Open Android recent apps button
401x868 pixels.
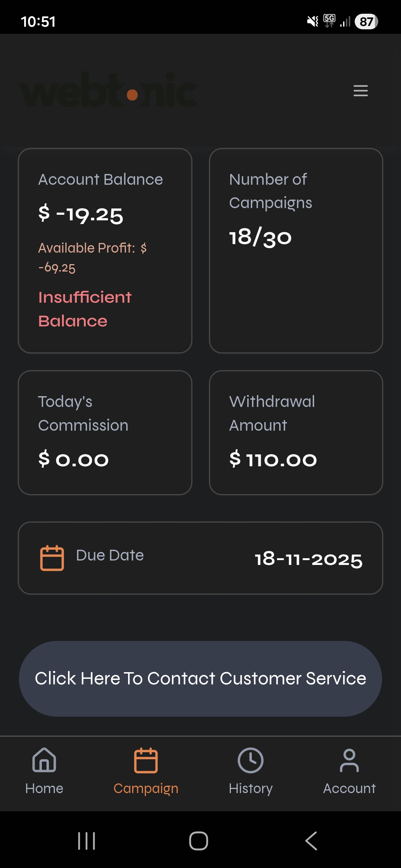pos(87,841)
